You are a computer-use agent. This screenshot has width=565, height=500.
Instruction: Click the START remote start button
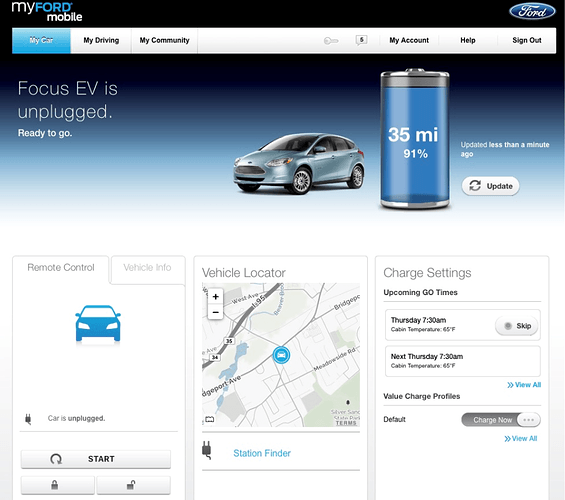[x=96, y=459]
